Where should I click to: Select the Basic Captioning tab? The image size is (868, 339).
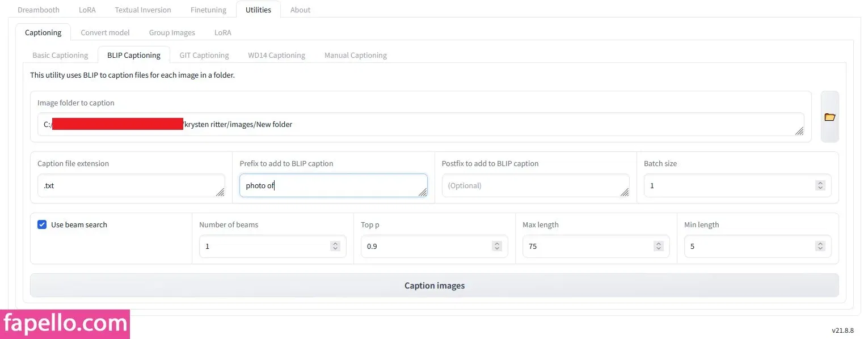pos(60,55)
